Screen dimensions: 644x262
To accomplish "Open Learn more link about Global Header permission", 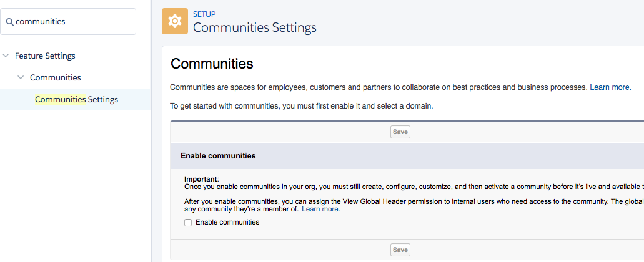I will [x=320, y=209].
